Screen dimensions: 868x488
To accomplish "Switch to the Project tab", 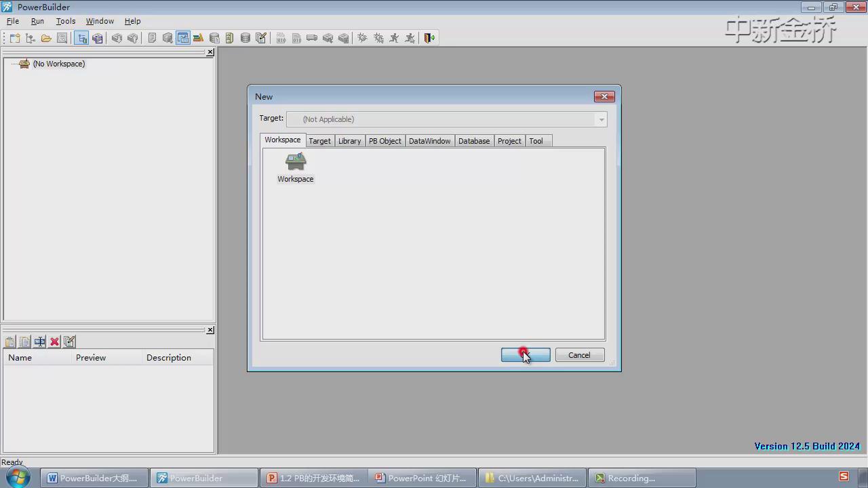I will click(509, 141).
